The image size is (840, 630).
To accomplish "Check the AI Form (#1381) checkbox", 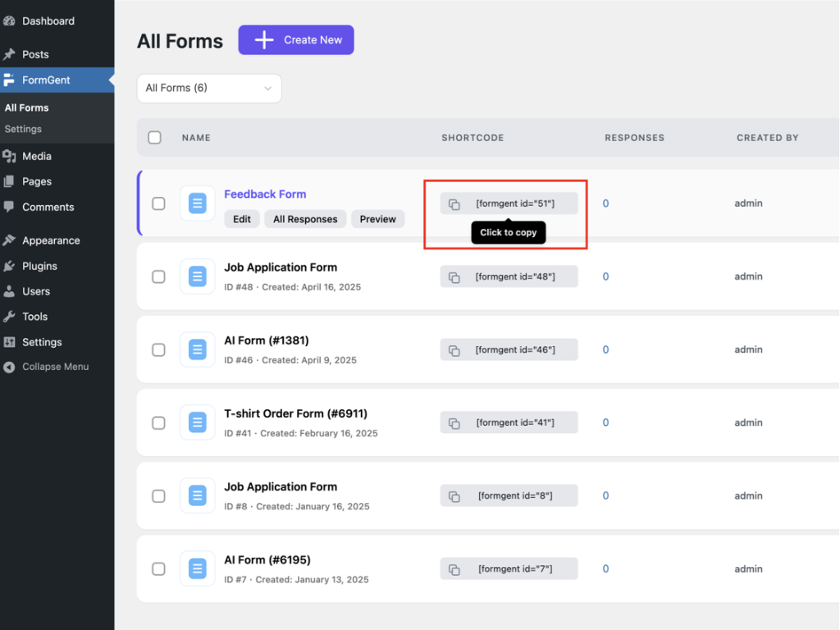I will tap(158, 349).
